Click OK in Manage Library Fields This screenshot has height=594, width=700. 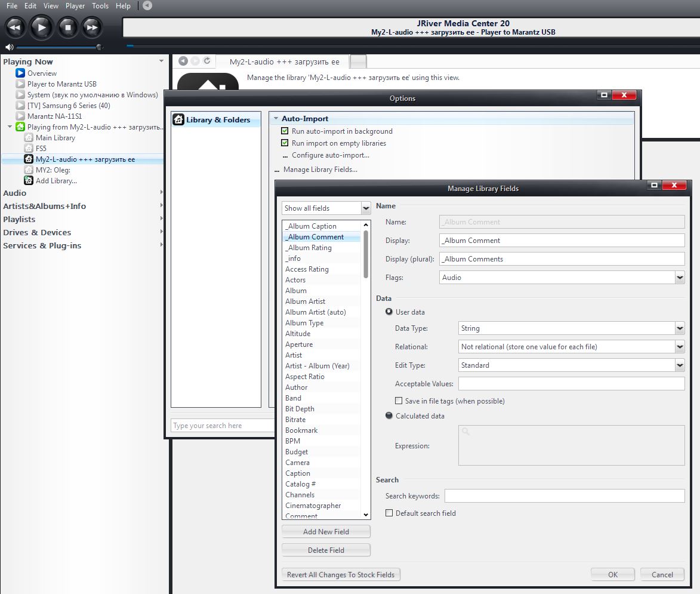(612, 574)
